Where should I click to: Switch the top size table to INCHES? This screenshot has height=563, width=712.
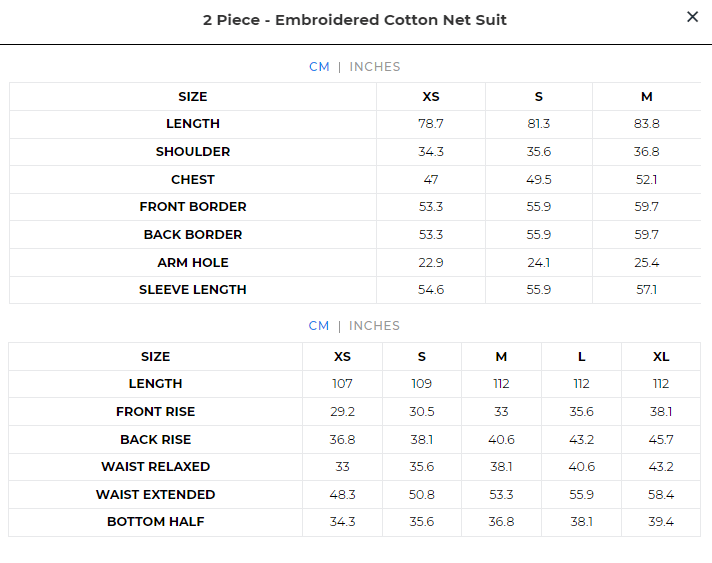pyautogui.click(x=375, y=67)
